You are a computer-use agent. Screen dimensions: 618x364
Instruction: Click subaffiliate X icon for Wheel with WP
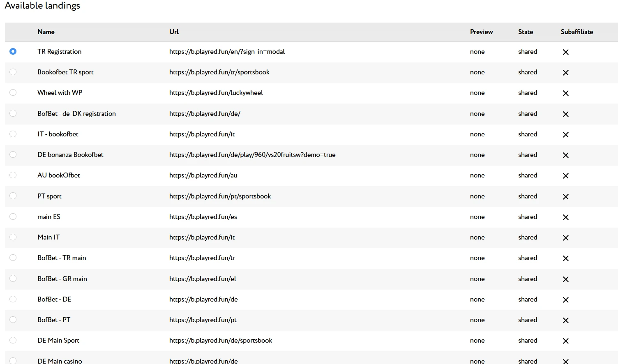(x=566, y=93)
